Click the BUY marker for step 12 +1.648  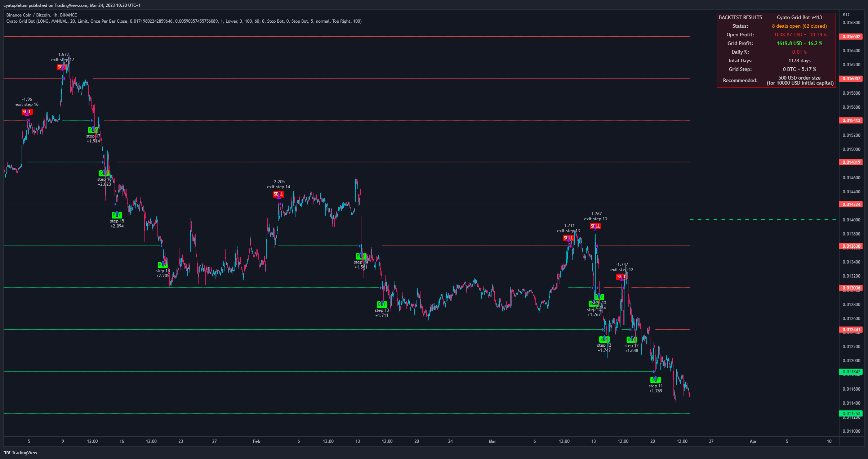pyautogui.click(x=632, y=339)
